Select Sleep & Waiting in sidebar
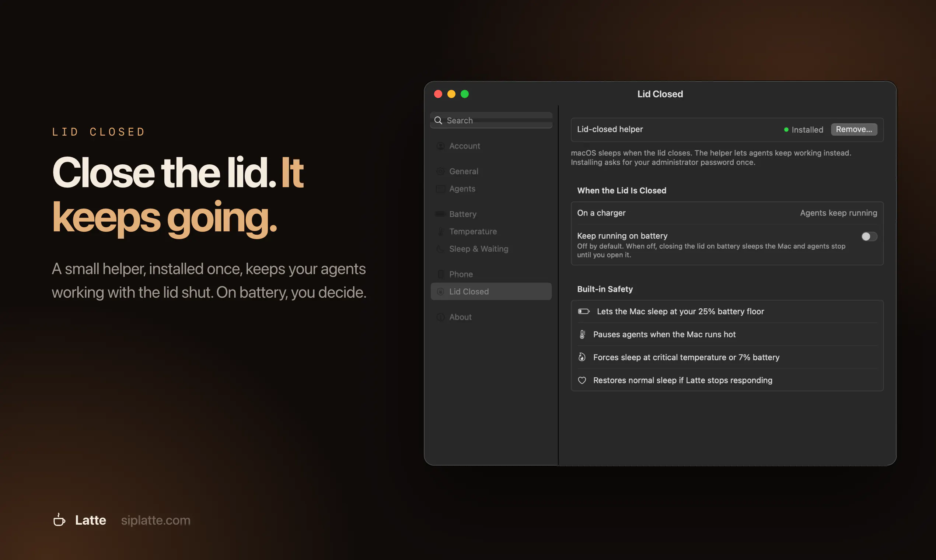This screenshot has width=936, height=560. click(x=491, y=249)
